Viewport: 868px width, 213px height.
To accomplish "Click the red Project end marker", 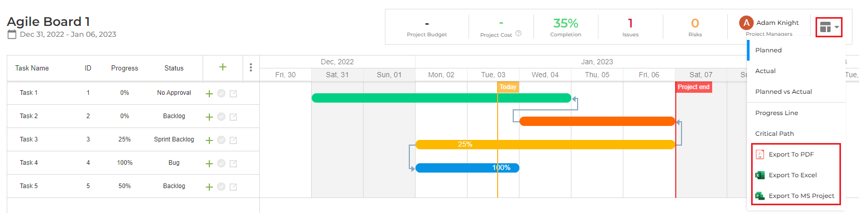I will coord(693,87).
